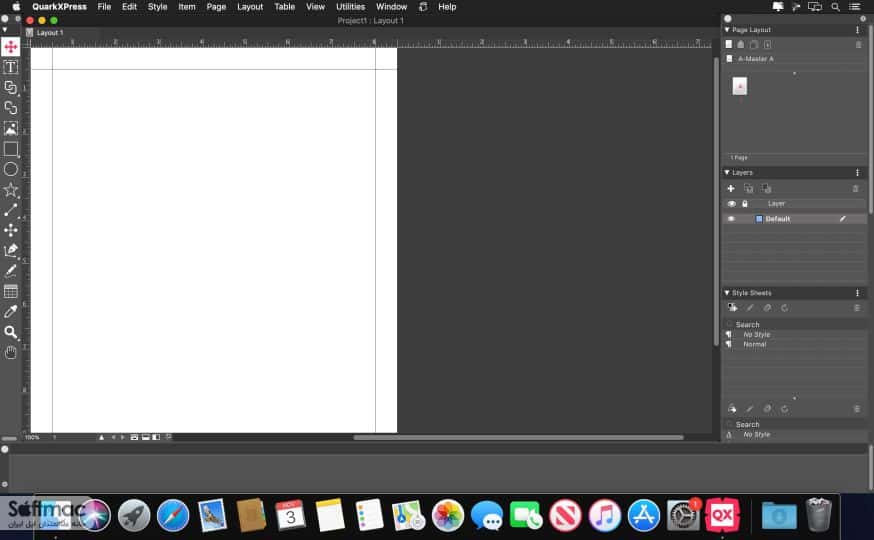The height and width of the screenshot is (540, 874).
Task: Open the Style menu
Action: point(157,7)
